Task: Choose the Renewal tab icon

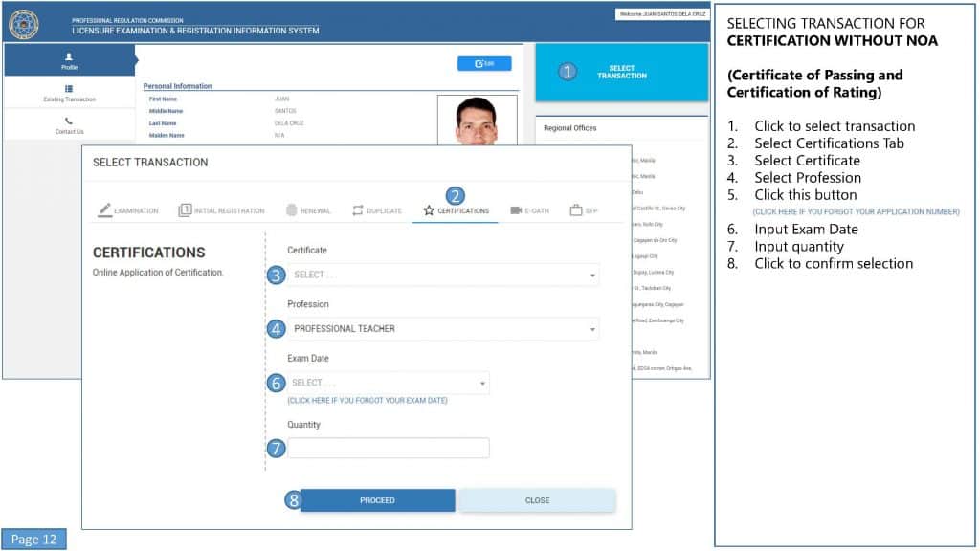Action: click(291, 210)
